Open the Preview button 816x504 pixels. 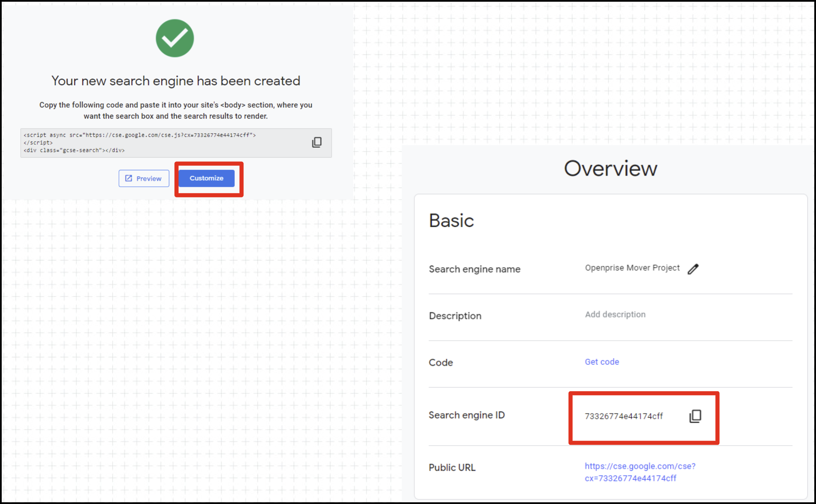[x=144, y=179]
